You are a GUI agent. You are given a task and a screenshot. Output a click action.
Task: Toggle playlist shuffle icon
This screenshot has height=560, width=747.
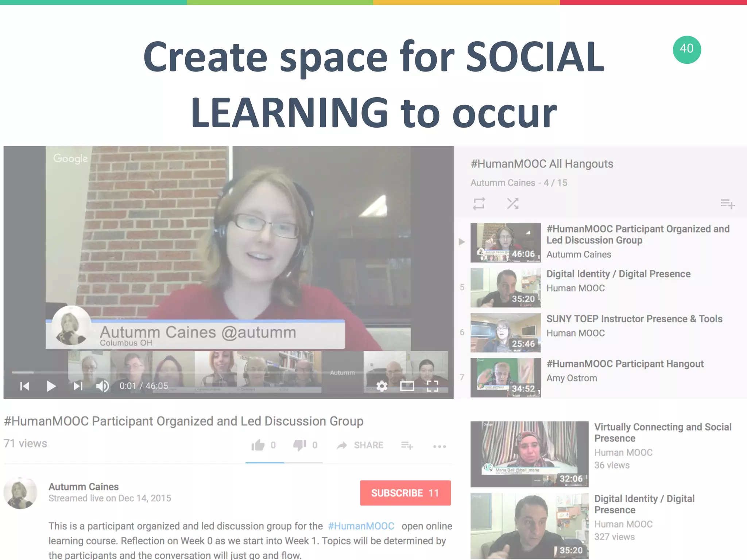[513, 203]
